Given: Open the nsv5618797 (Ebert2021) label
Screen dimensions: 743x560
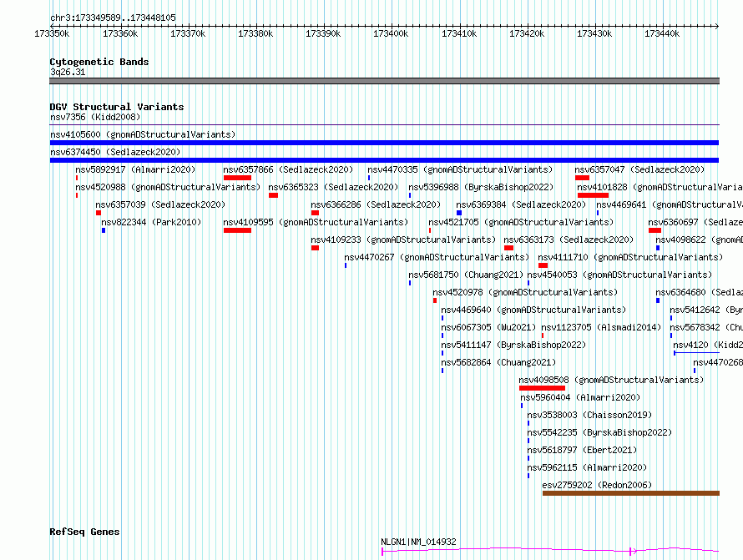Looking at the screenshot, I should 583,450.
